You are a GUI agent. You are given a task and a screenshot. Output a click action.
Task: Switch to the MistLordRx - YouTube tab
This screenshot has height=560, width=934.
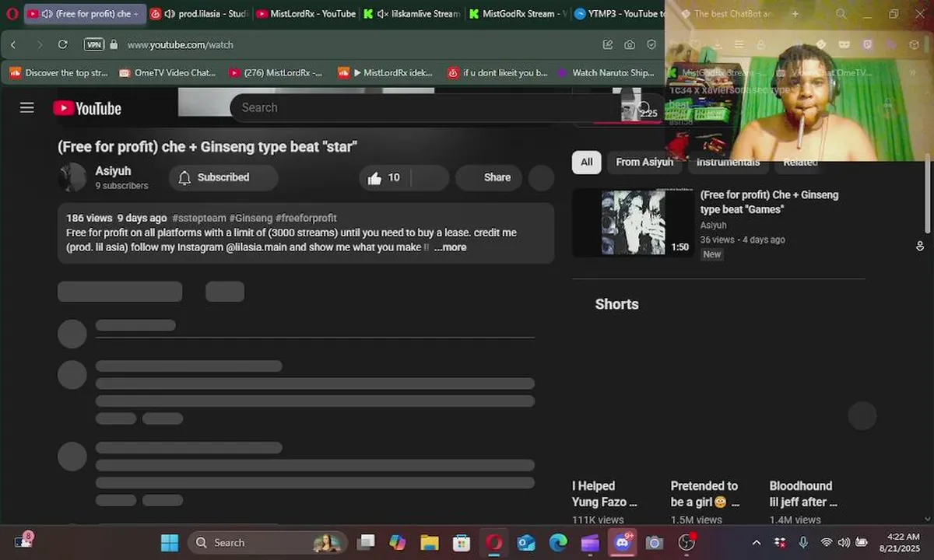[x=305, y=14]
